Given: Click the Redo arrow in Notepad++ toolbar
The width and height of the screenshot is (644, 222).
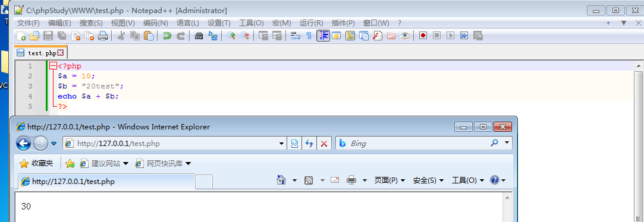Looking at the screenshot, I should [180, 36].
